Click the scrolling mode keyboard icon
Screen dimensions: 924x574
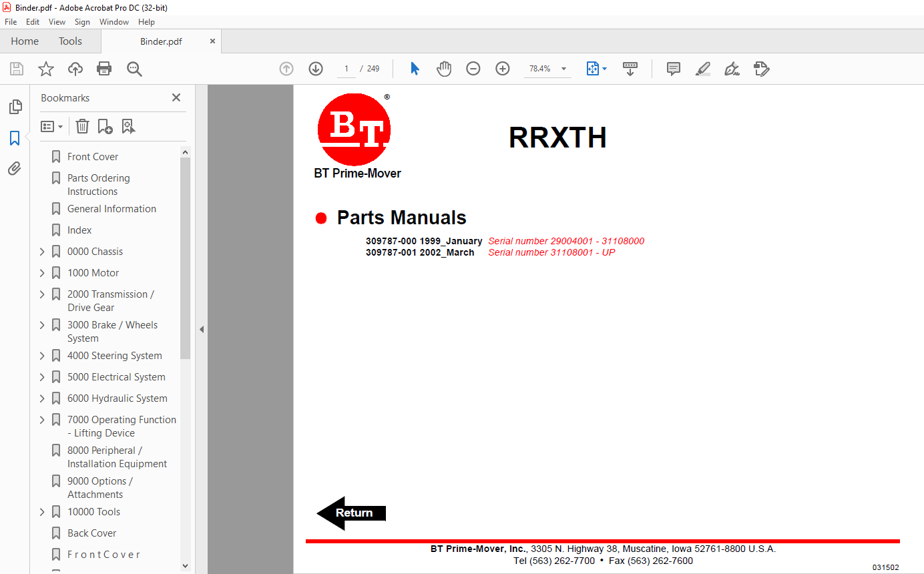coord(630,69)
